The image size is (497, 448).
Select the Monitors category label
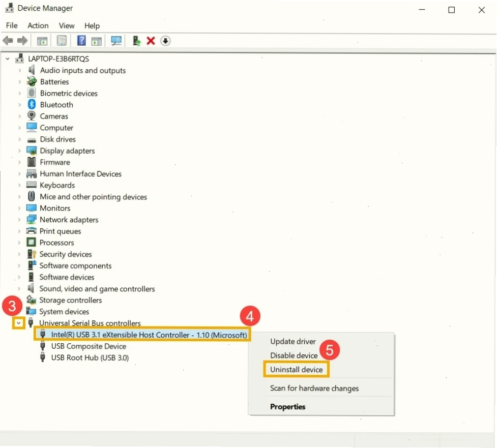pos(55,208)
